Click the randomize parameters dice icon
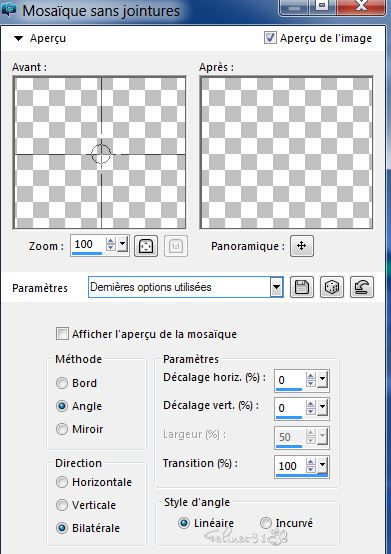The width and height of the screenshot is (391, 554). pos(332,287)
